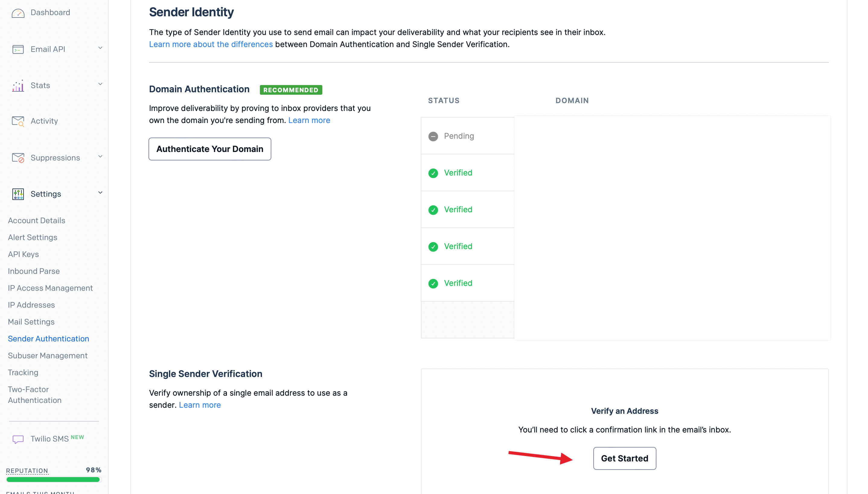Click the Stats sidebar label

pos(40,86)
